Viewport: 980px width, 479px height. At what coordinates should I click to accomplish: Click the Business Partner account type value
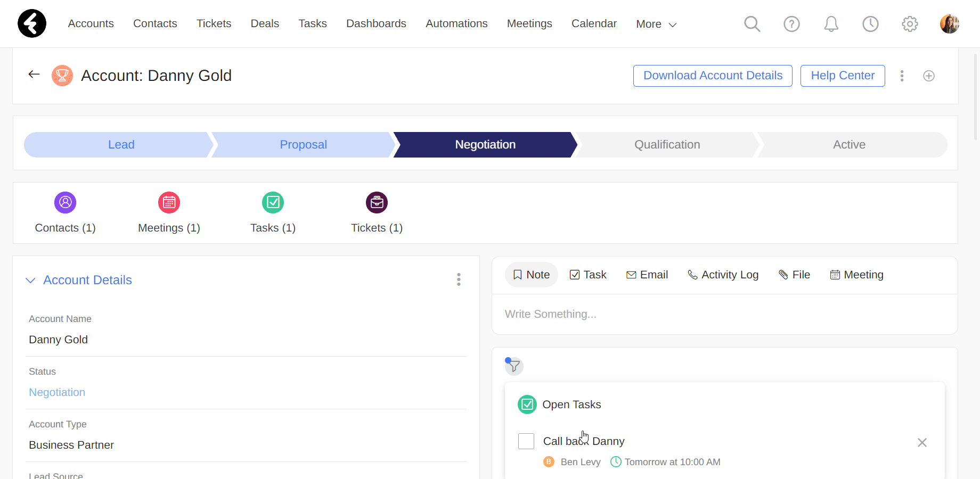71,445
